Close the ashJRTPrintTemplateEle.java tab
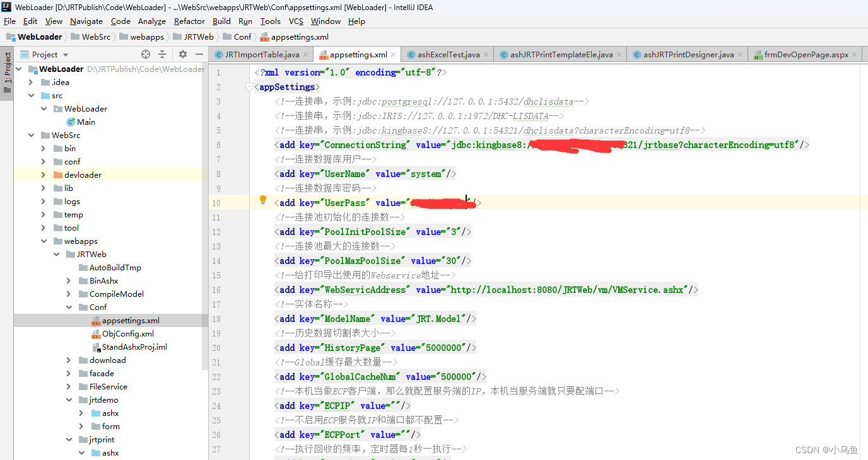868x460 pixels. (619, 55)
